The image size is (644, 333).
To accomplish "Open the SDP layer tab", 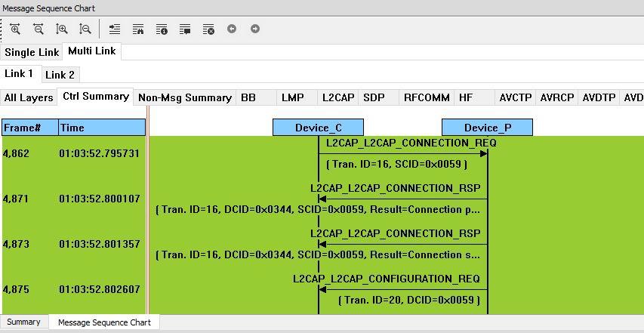I will click(378, 97).
